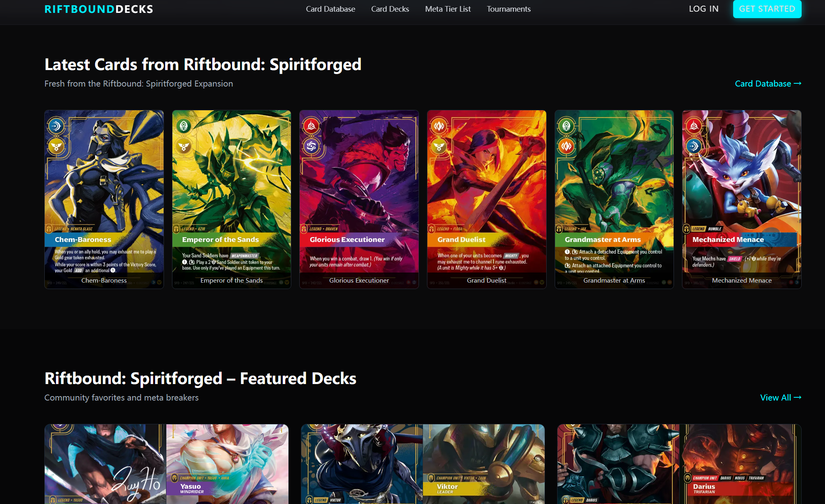Open the Viktor Leader deck

click(x=483, y=463)
